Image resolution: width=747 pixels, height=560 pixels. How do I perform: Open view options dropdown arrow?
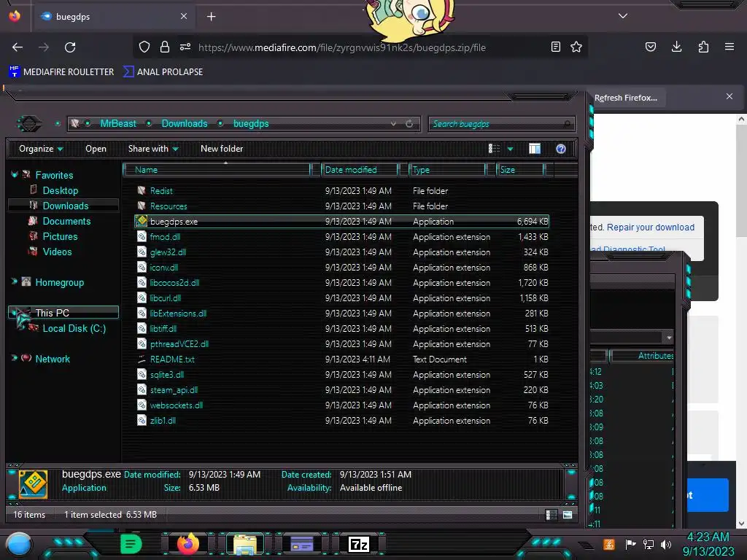tap(510, 149)
